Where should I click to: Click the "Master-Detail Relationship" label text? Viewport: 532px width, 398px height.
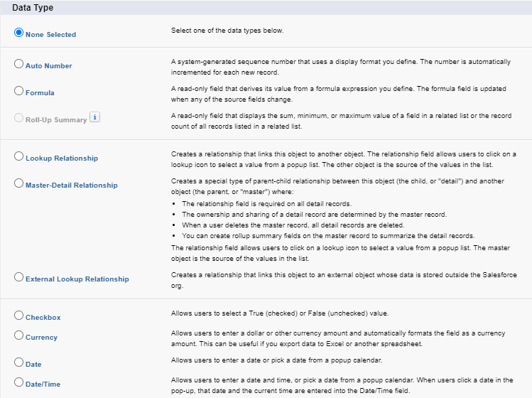(x=71, y=185)
